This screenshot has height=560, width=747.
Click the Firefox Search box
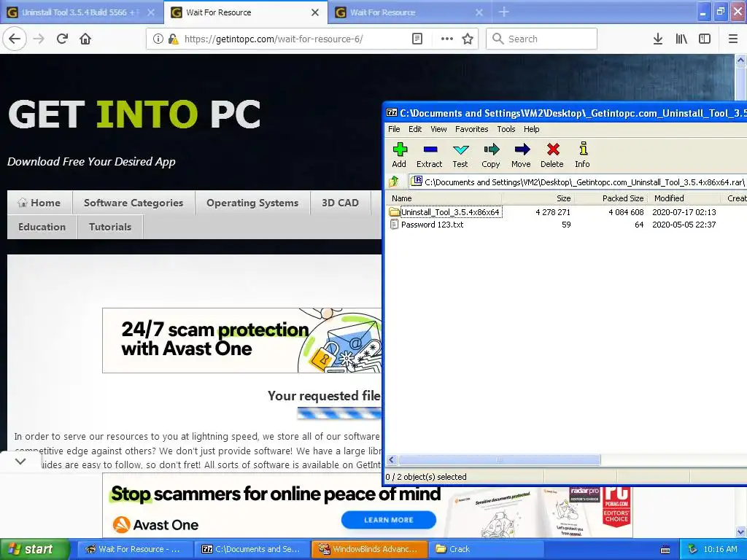[x=542, y=39]
